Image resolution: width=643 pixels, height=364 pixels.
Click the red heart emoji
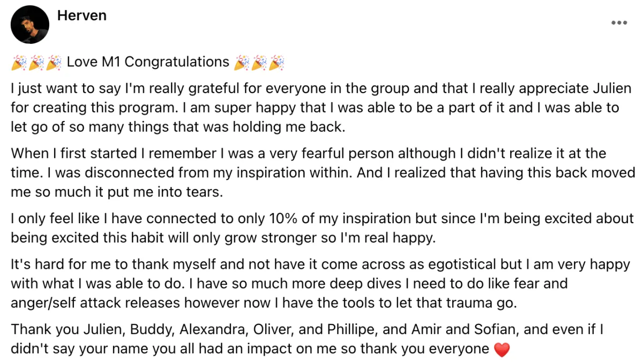click(501, 350)
